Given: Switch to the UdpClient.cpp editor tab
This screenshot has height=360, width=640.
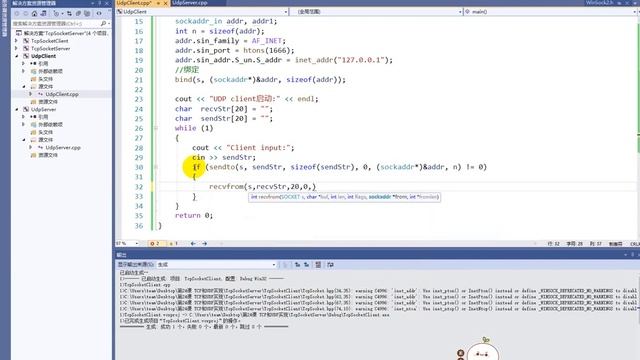Looking at the screenshot, I should click(134, 3).
